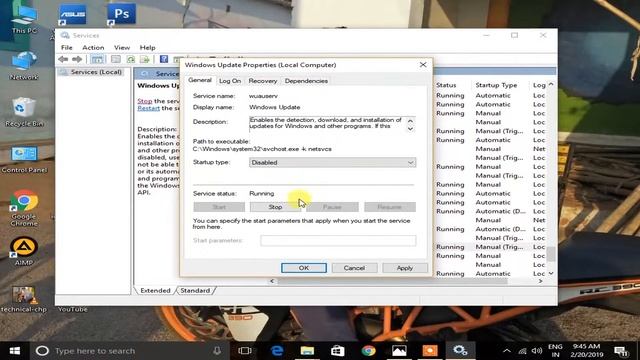
Task: Launch Microsoft Edge from the taskbar
Action: [x=277, y=351]
